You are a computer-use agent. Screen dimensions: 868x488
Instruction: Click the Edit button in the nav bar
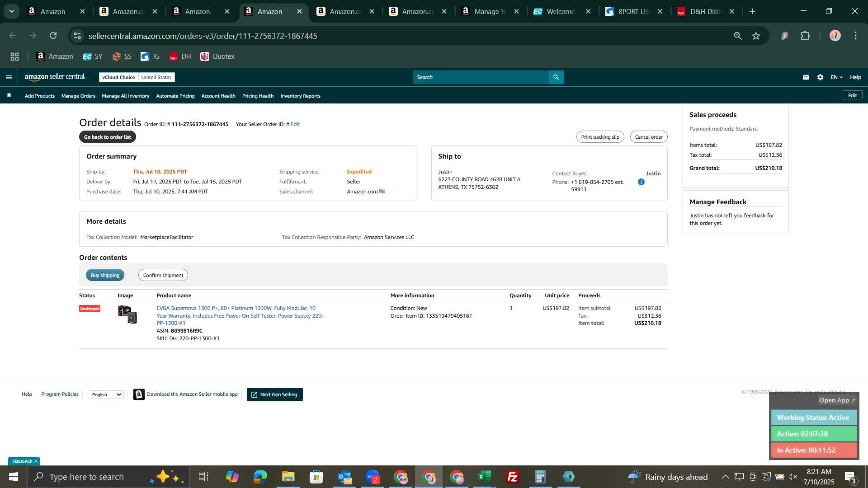[x=852, y=95]
